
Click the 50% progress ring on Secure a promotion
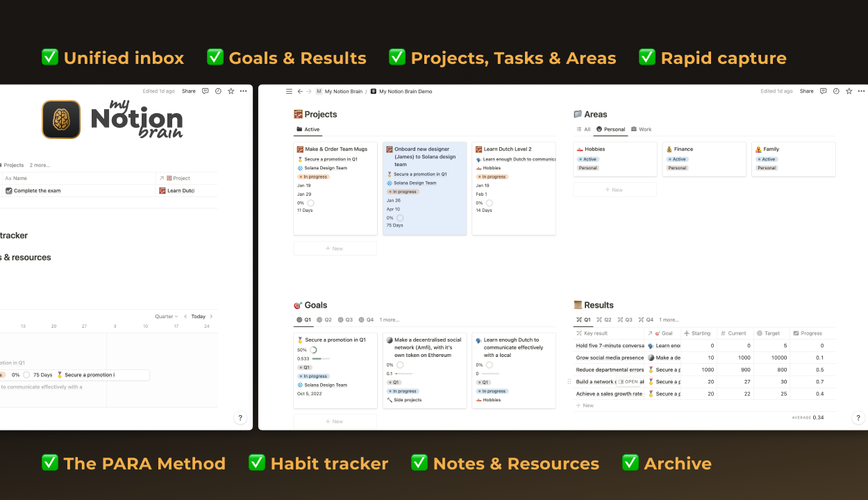coord(313,350)
